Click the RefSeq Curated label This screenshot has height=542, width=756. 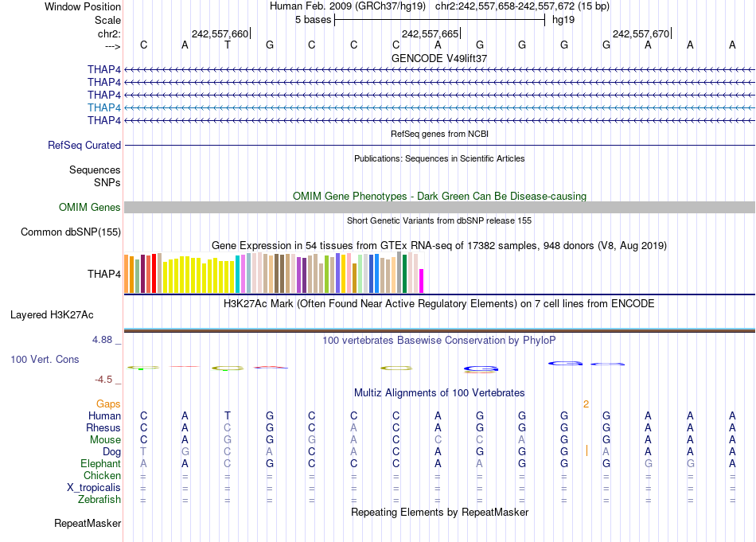point(84,145)
